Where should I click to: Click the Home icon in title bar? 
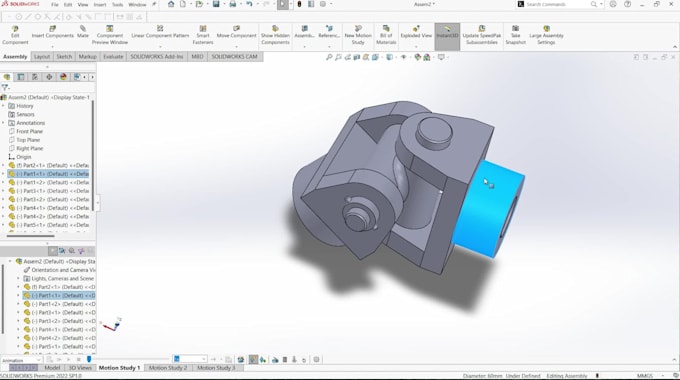[171, 4]
